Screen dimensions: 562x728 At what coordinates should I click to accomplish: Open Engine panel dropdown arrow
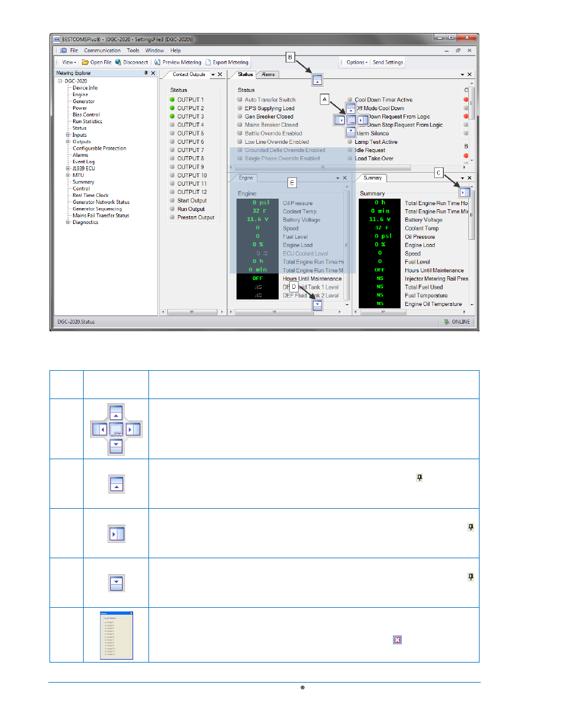tap(338, 178)
